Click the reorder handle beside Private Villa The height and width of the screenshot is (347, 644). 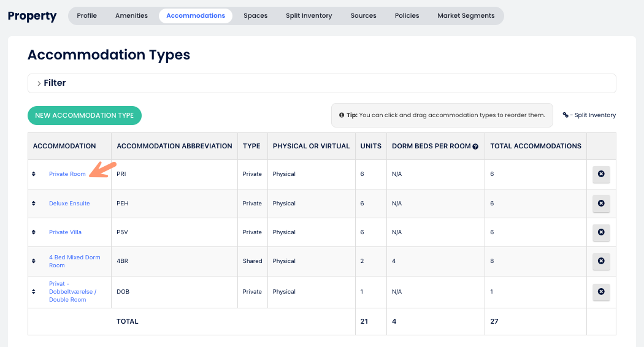[x=34, y=232]
